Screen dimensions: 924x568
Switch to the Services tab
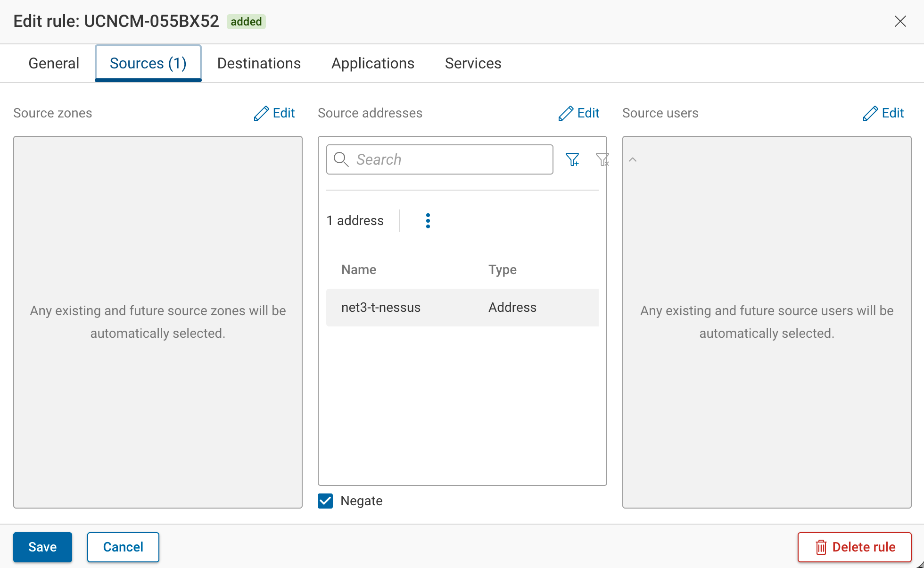[473, 63]
